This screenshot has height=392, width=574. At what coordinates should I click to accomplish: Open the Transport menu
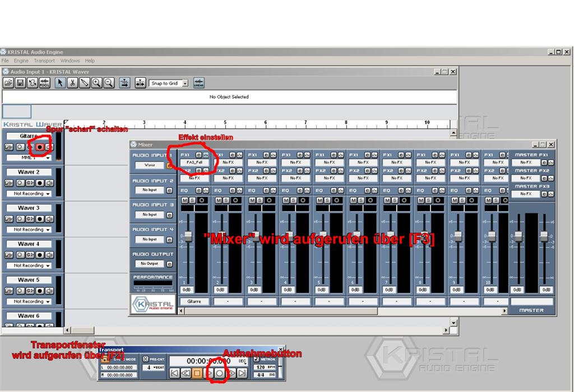(44, 60)
